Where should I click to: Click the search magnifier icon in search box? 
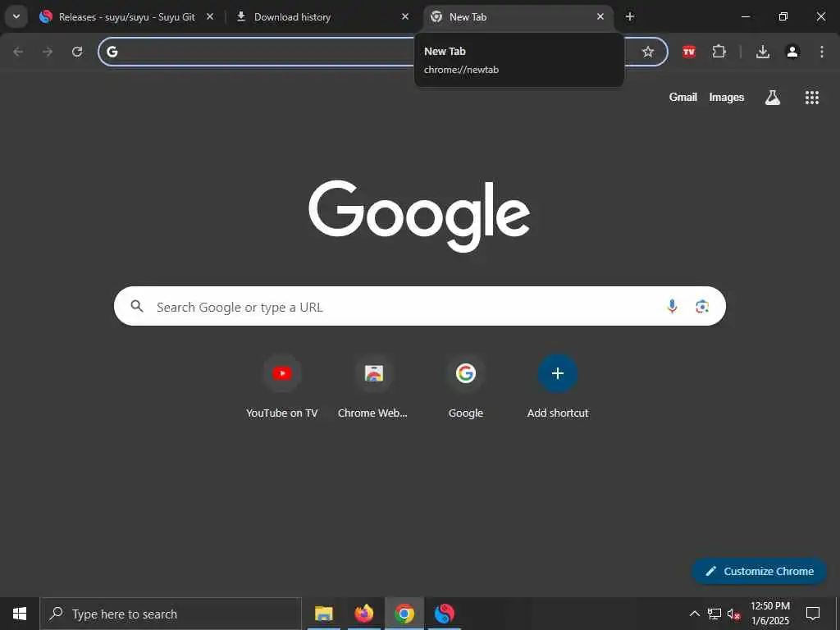pyautogui.click(x=137, y=306)
